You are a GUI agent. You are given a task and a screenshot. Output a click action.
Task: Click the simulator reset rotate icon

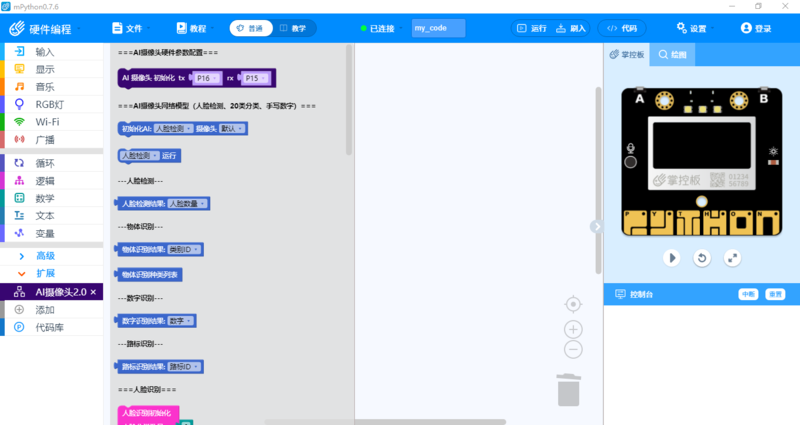(x=702, y=258)
